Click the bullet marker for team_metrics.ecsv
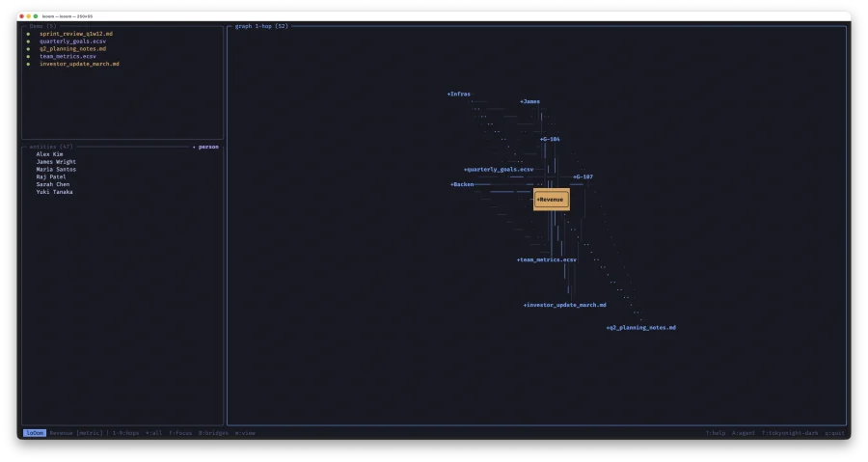868x462 pixels. click(28, 57)
